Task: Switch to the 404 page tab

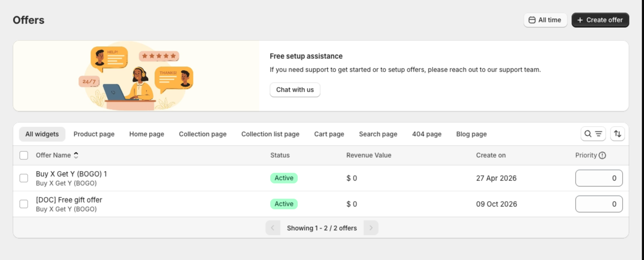Action: 427,134
